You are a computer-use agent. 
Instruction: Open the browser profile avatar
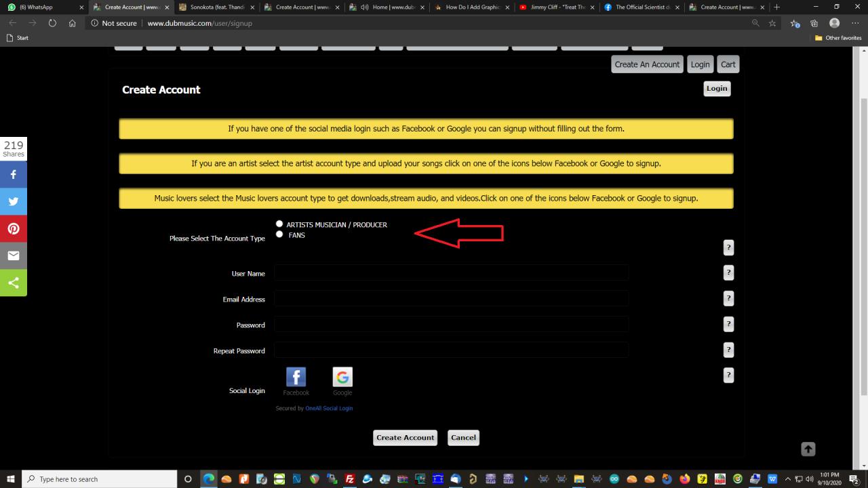tap(834, 23)
